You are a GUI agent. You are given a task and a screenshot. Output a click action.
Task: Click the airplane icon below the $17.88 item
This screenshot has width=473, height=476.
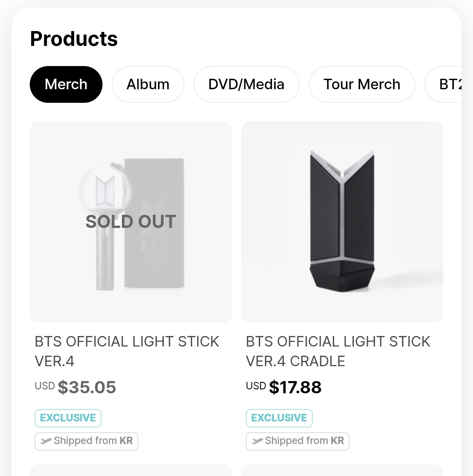(258, 441)
